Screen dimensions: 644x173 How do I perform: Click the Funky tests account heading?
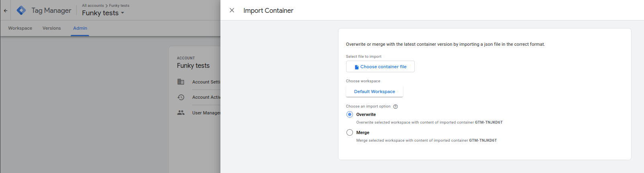(x=193, y=65)
